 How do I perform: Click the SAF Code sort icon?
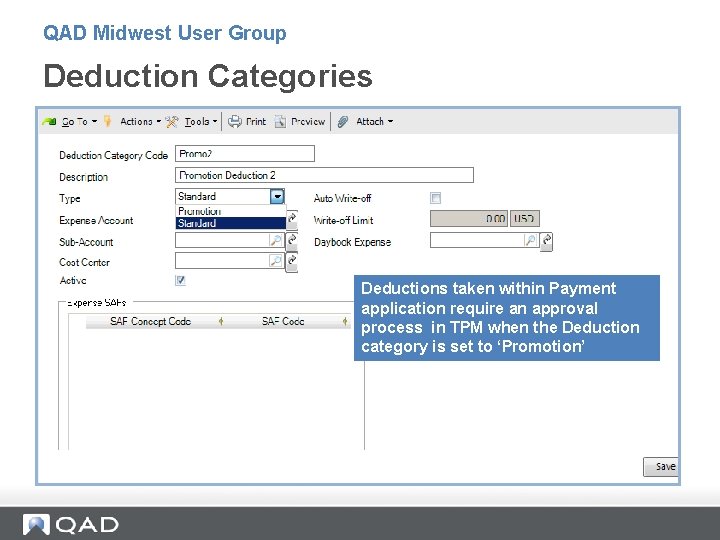[345, 321]
